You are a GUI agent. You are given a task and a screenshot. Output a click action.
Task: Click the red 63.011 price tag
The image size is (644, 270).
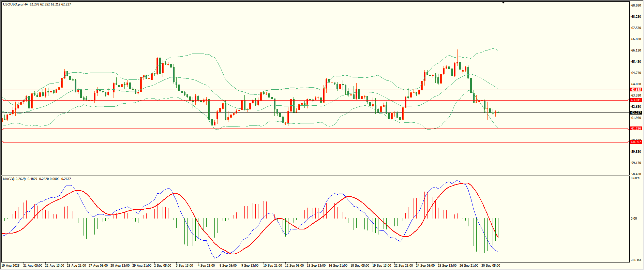[x=636, y=101]
